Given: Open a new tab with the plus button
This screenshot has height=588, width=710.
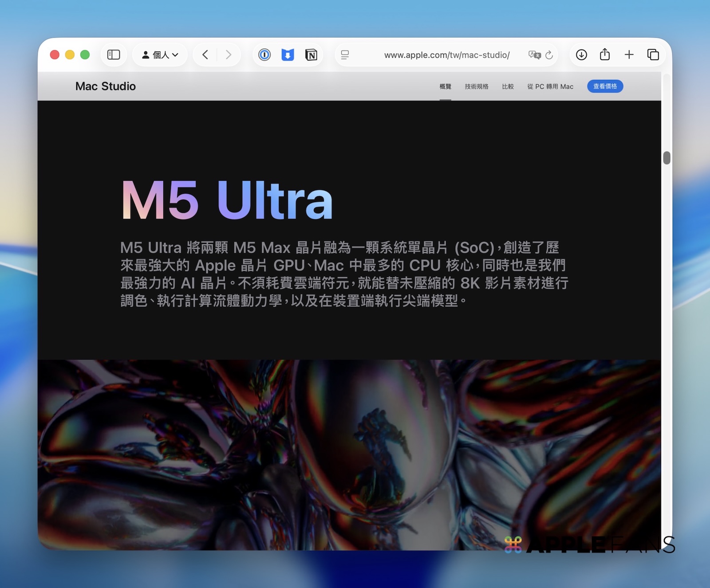Looking at the screenshot, I should [x=629, y=55].
